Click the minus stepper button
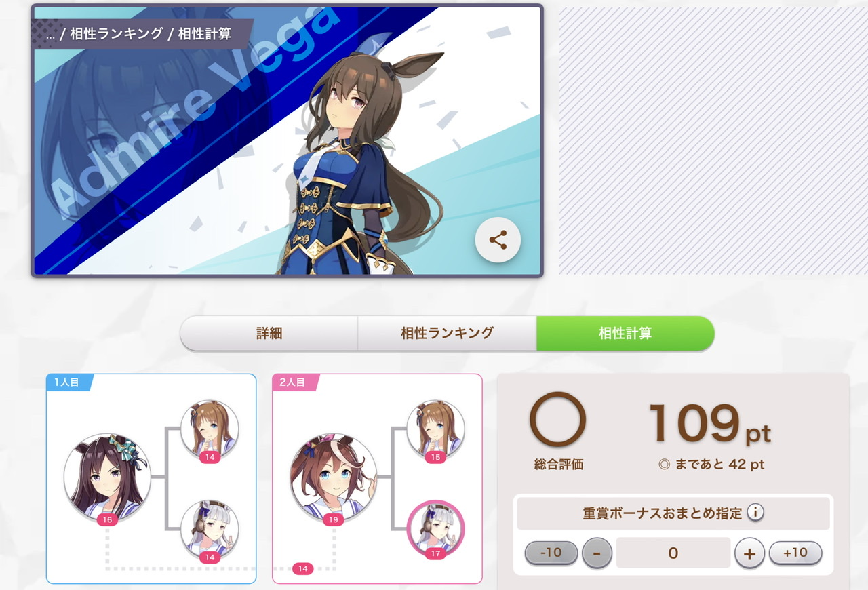Viewport: 868px width, 590px height. pos(597,553)
